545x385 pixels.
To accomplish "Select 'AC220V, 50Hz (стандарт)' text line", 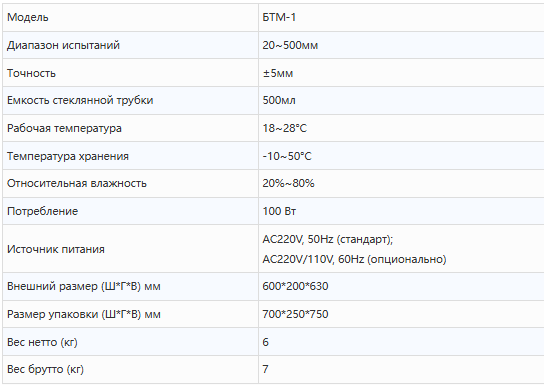I will click(327, 239).
